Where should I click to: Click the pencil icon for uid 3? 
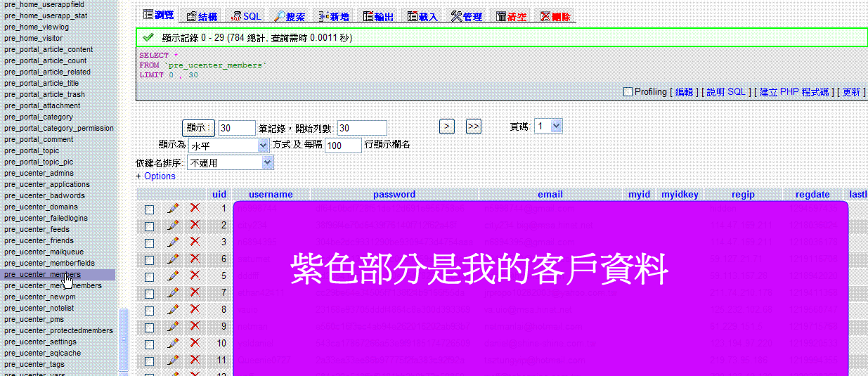pyautogui.click(x=173, y=242)
